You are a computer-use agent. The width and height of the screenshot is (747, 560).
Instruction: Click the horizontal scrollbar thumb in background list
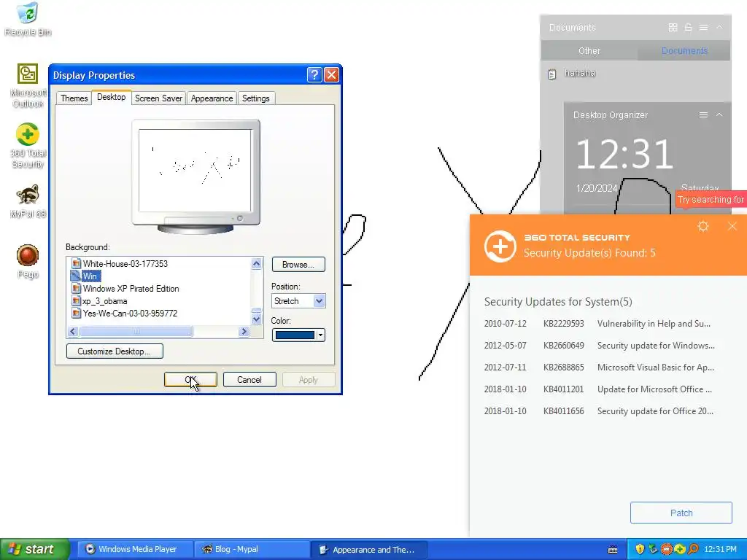136,332
